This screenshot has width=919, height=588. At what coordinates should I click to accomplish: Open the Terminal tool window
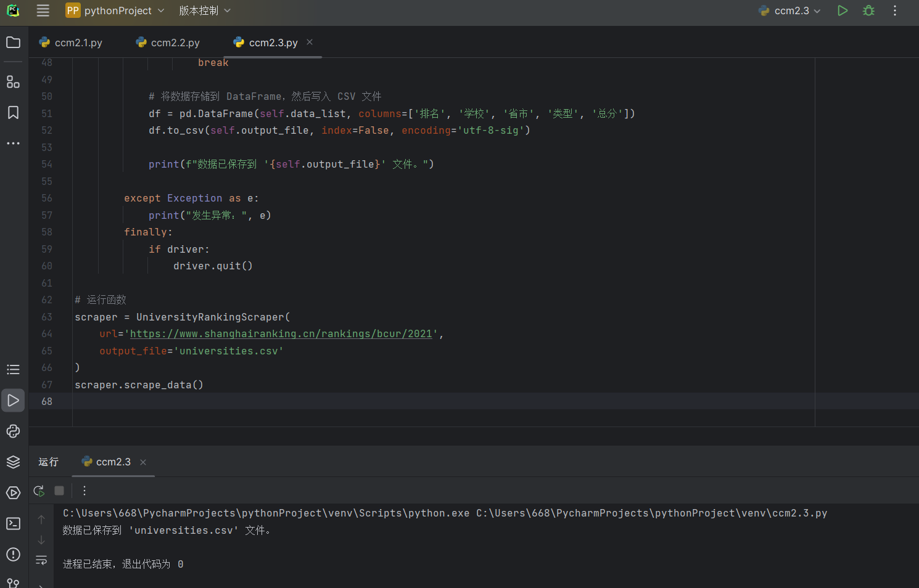click(13, 524)
